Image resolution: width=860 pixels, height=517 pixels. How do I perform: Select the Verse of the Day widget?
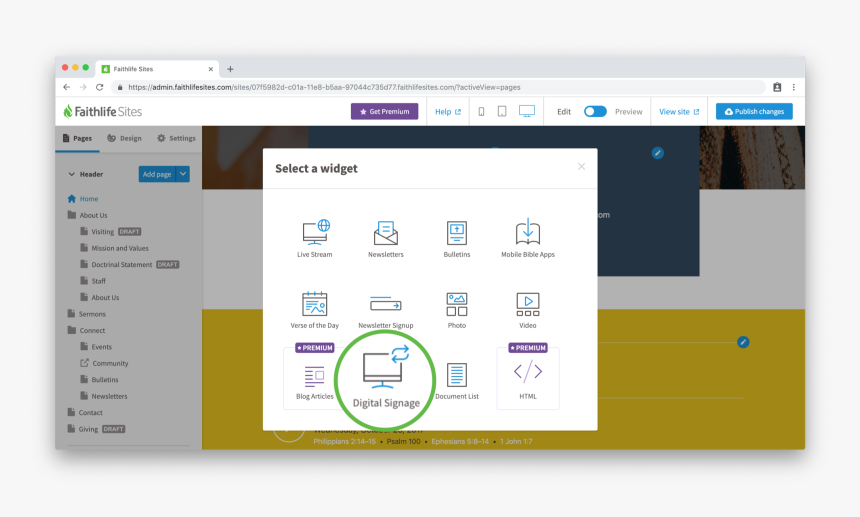314,310
